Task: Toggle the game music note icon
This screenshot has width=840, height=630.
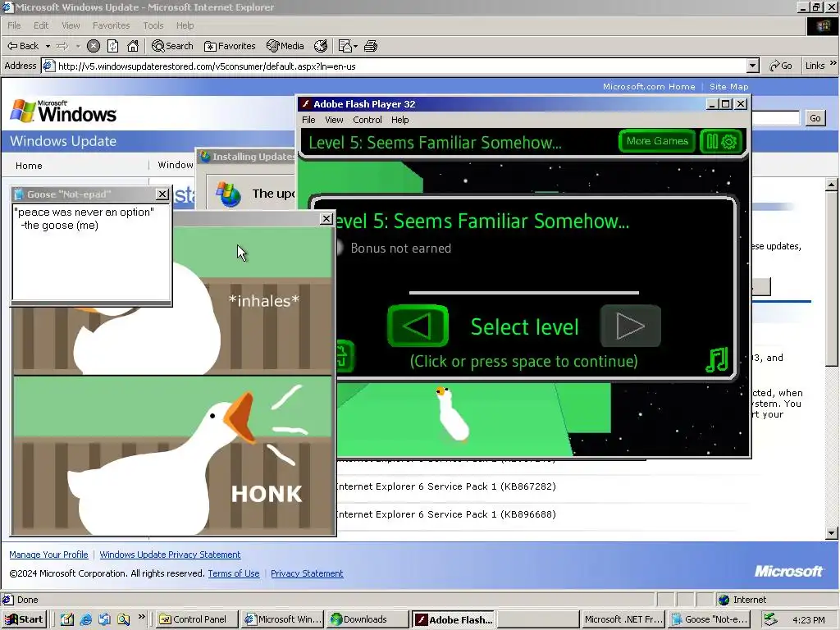Action: click(x=717, y=359)
